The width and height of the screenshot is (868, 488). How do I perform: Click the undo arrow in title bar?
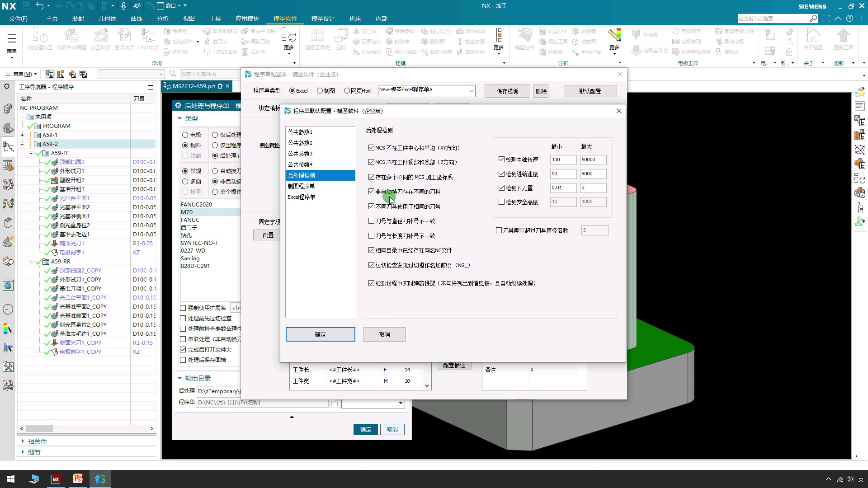coord(40,6)
